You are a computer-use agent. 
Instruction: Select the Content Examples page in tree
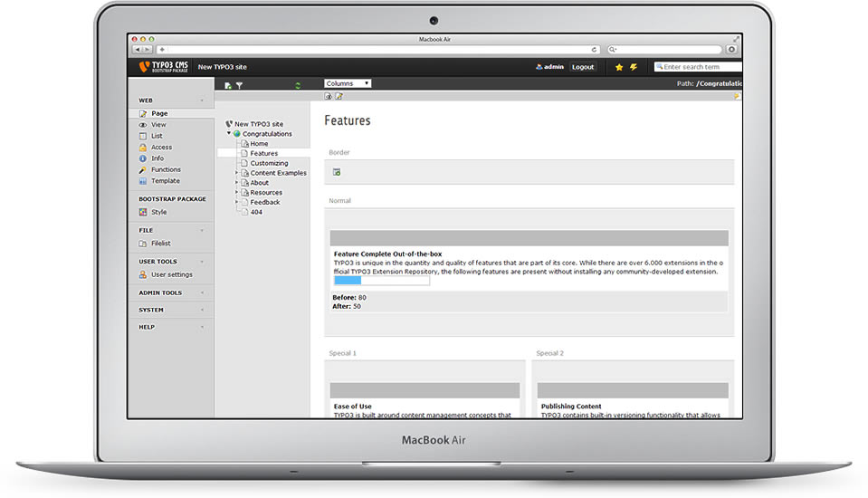[278, 173]
